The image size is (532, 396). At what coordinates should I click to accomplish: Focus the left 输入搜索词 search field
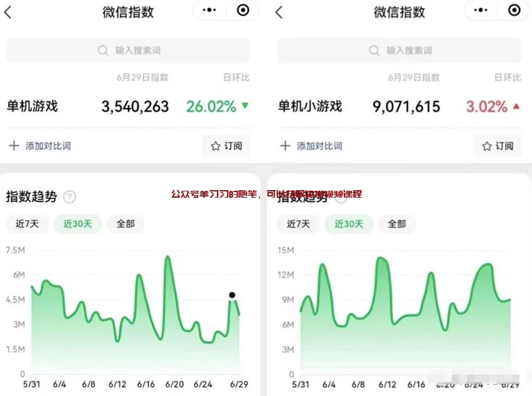click(129, 50)
